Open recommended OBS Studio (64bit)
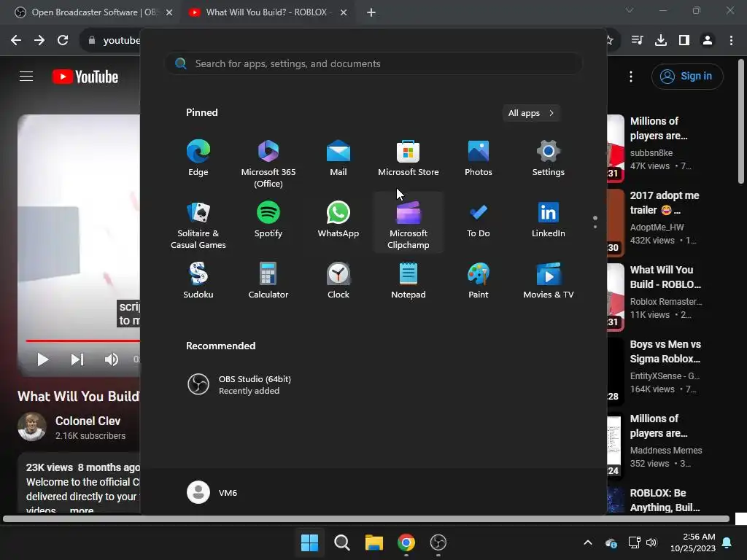 tap(239, 384)
